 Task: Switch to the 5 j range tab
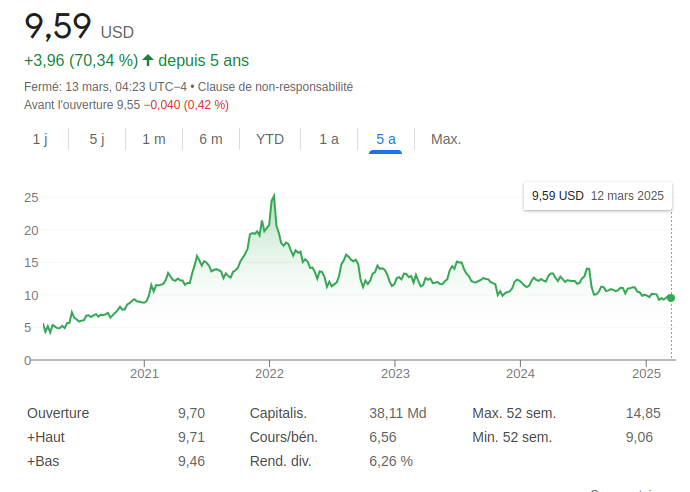(97, 139)
